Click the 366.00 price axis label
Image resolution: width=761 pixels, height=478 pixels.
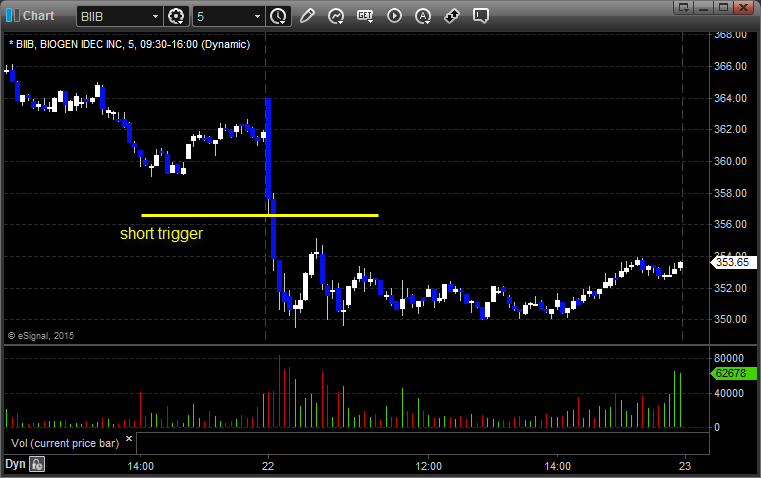730,66
